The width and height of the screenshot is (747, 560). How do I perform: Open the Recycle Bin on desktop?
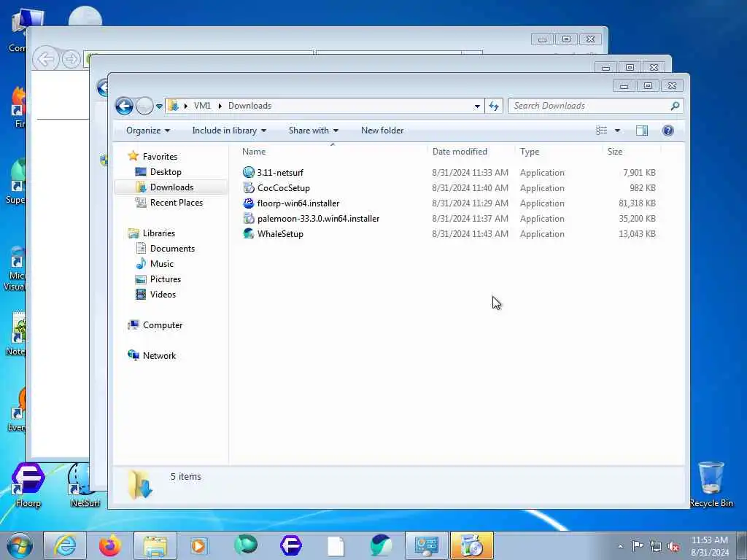(x=711, y=483)
